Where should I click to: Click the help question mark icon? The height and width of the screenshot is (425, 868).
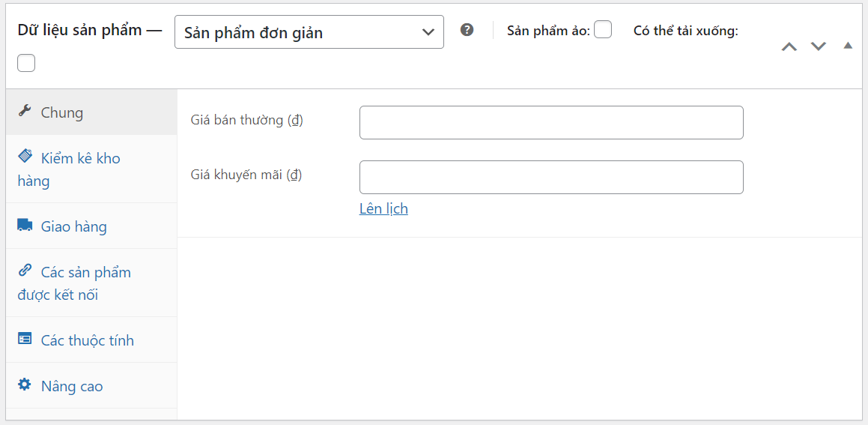pos(467,31)
